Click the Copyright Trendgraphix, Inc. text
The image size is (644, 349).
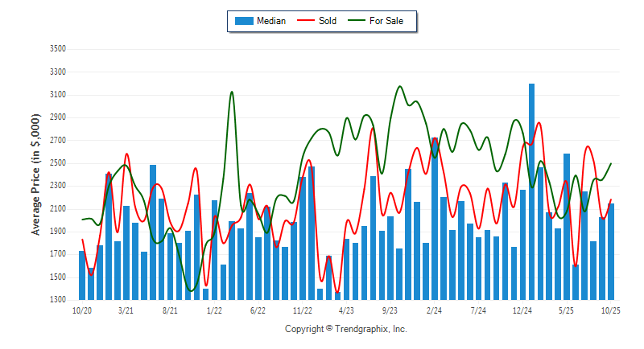(x=346, y=329)
